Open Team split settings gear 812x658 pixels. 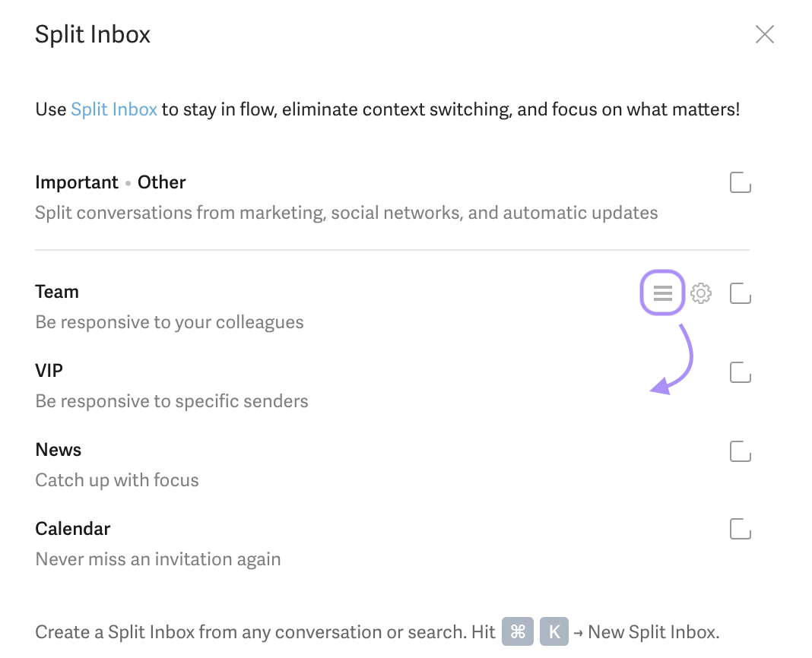(x=701, y=293)
